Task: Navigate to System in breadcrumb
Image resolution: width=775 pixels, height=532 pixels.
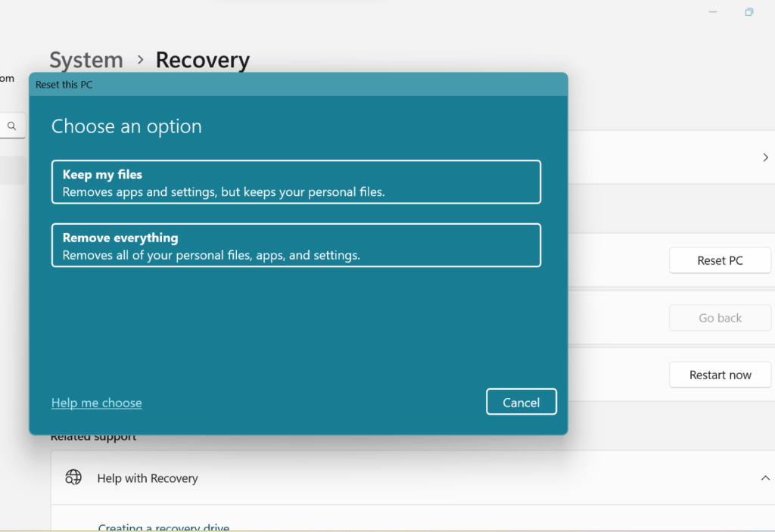Action: 86,60
